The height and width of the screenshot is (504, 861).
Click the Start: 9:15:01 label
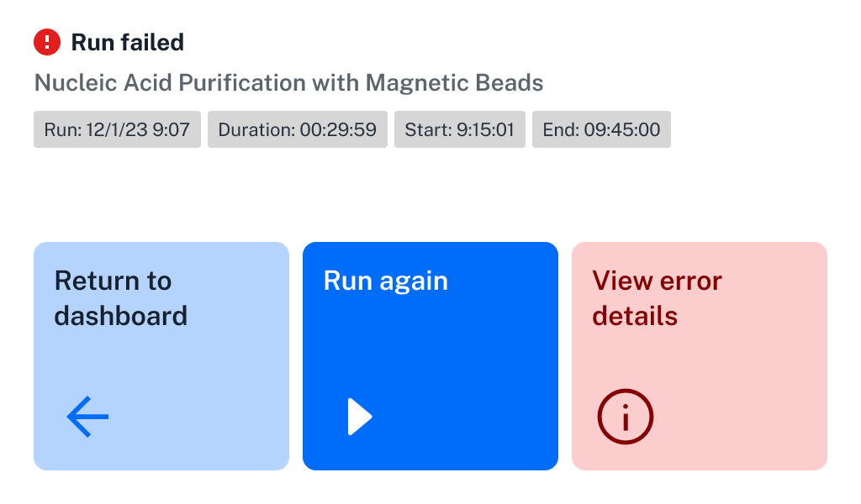459,129
